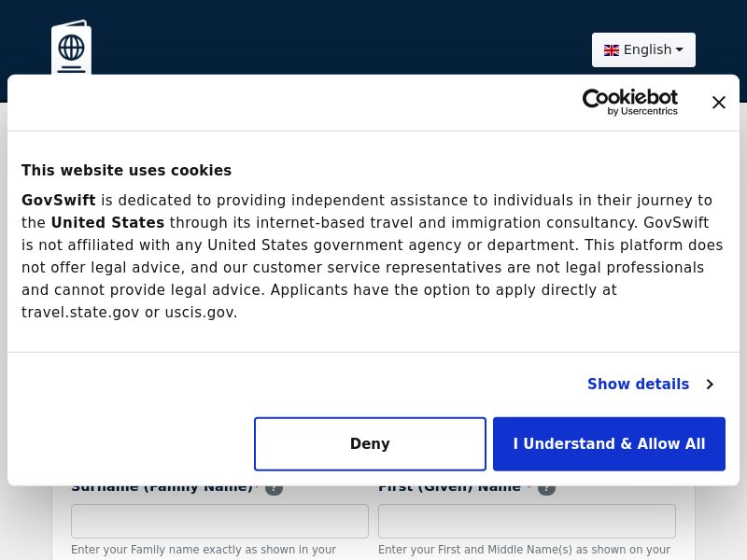Click I Understand & Allow All button
The height and width of the screenshot is (560, 747).
click(x=610, y=444)
